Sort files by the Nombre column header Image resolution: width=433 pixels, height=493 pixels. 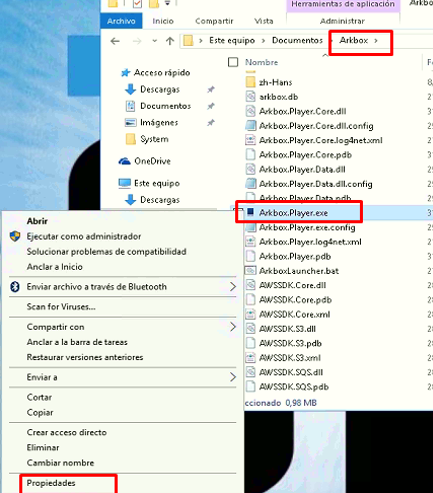click(262, 62)
